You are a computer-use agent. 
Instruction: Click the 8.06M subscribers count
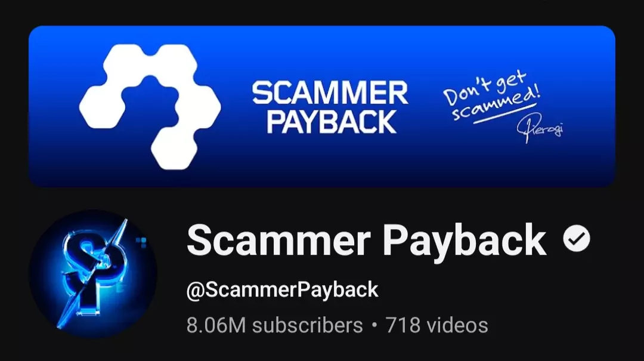275,325
